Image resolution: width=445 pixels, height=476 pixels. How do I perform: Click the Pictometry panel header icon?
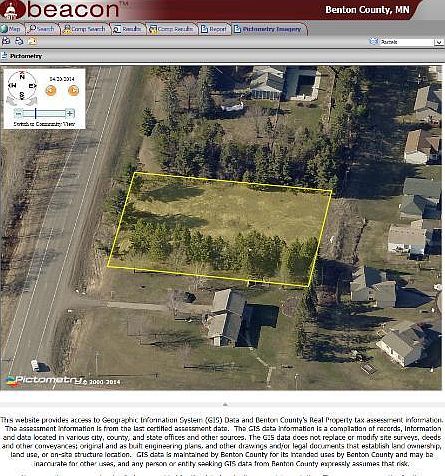pyautogui.click(x=4, y=56)
